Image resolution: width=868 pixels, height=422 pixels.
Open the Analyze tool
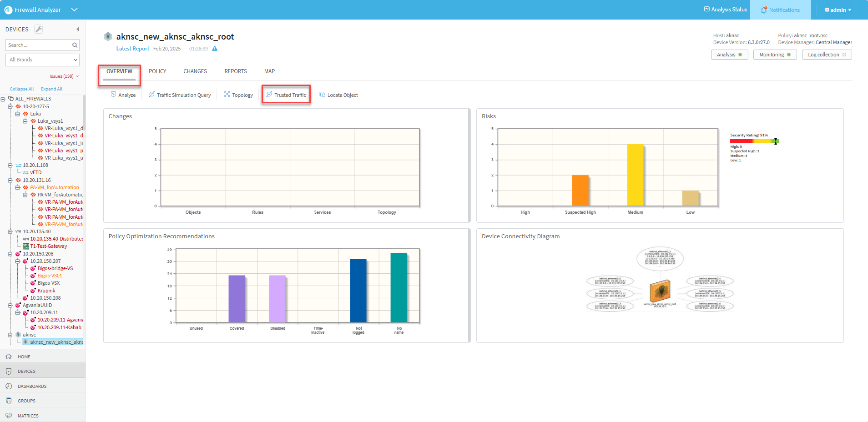click(x=123, y=95)
